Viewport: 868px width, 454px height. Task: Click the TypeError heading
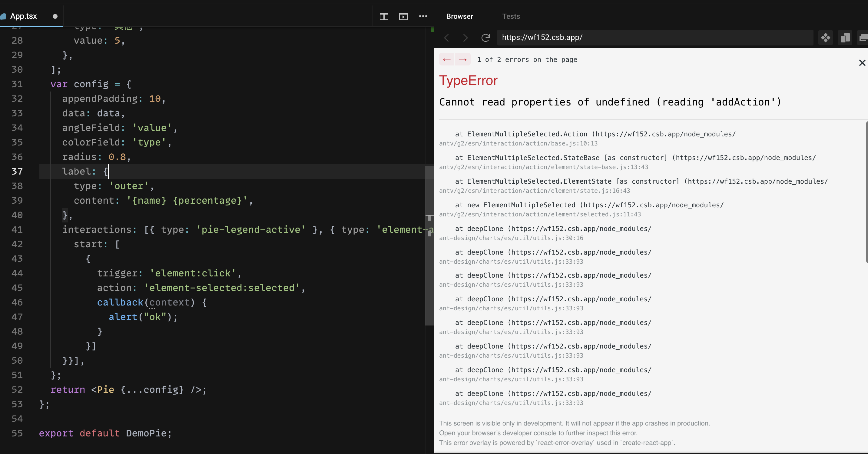point(468,81)
